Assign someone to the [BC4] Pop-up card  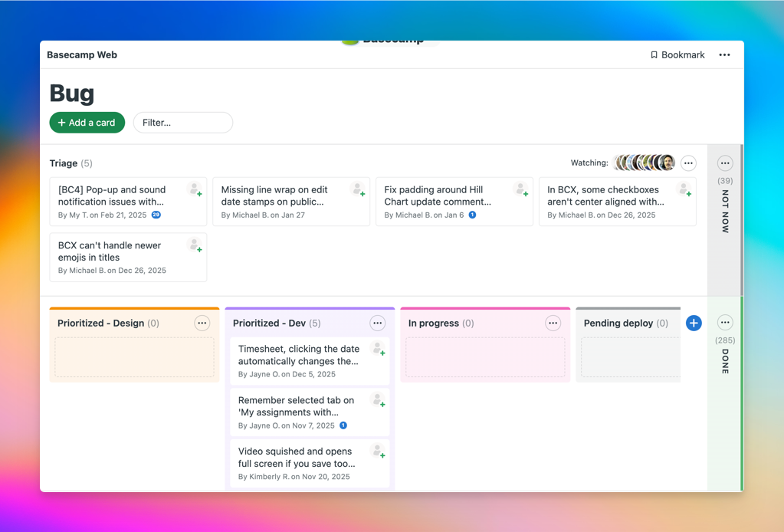(x=195, y=189)
